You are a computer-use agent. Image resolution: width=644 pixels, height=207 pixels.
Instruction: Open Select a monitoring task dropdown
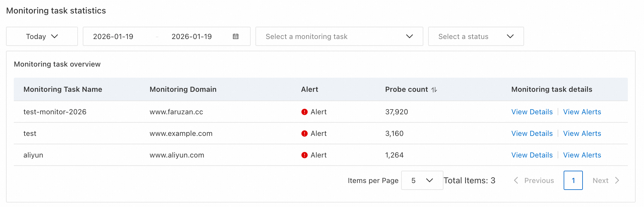(339, 36)
